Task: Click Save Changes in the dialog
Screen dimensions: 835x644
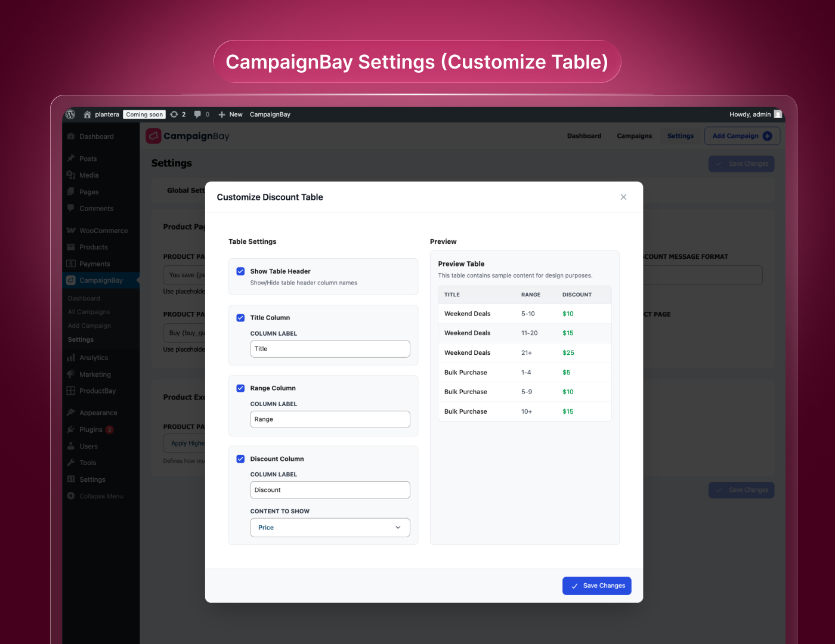Action: [x=596, y=586]
